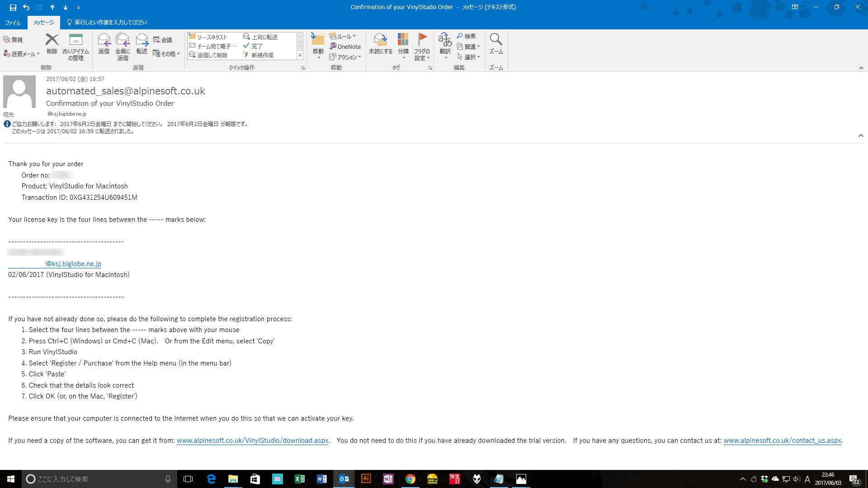868x488 pixels.
Task: Click the 転送 (Forward) icon
Action: click(142, 40)
